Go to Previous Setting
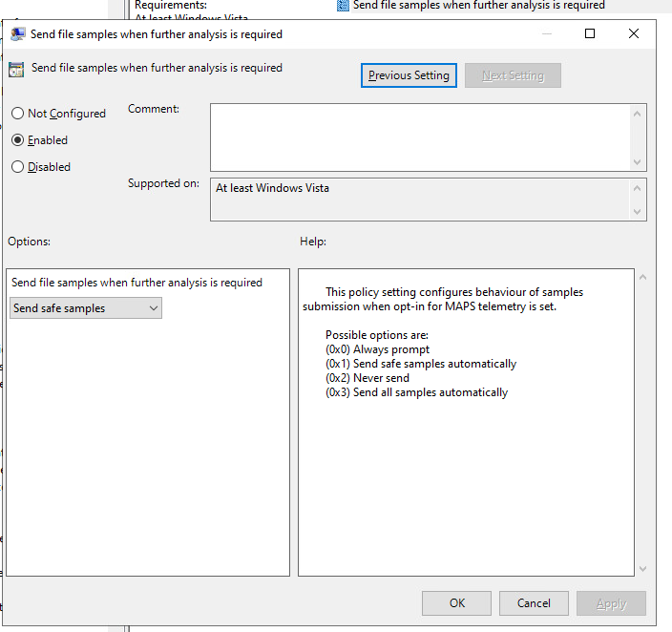This screenshot has height=632, width=672. point(409,75)
